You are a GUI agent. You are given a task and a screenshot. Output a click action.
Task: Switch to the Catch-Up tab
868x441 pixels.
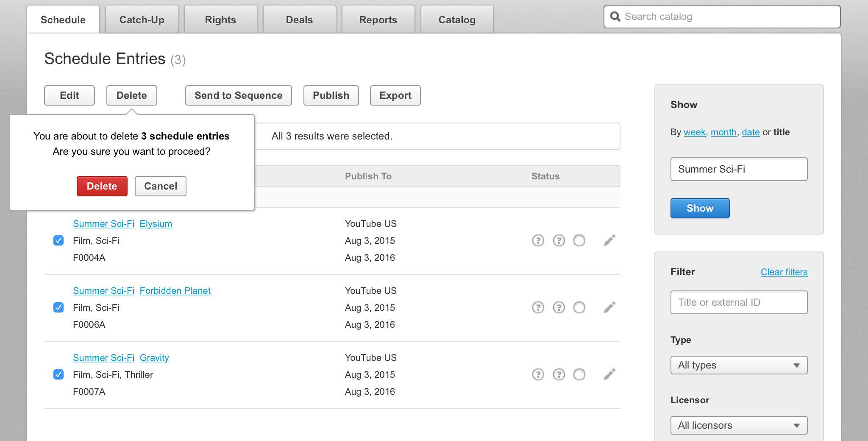(142, 20)
